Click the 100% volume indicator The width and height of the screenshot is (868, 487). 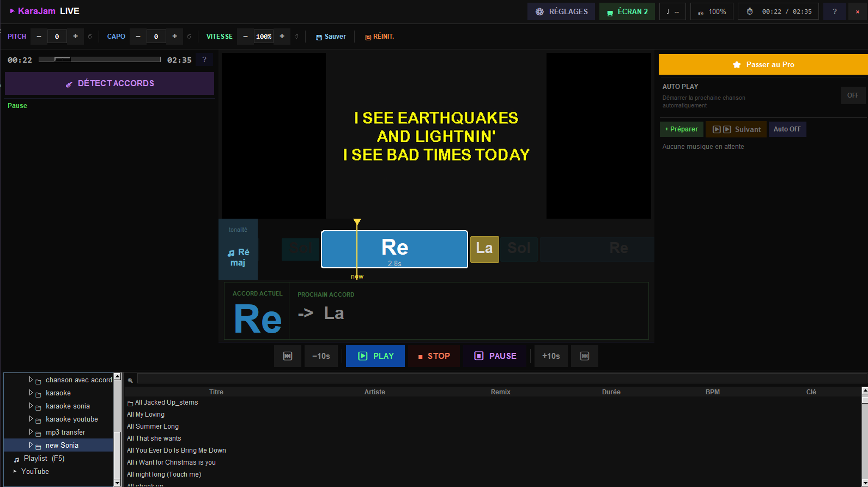pyautogui.click(x=712, y=11)
